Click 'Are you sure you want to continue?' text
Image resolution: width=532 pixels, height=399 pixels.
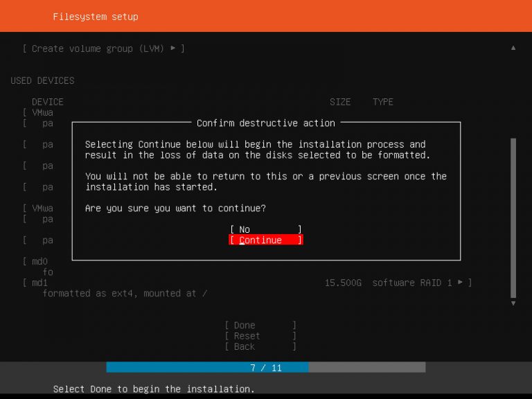click(175, 208)
